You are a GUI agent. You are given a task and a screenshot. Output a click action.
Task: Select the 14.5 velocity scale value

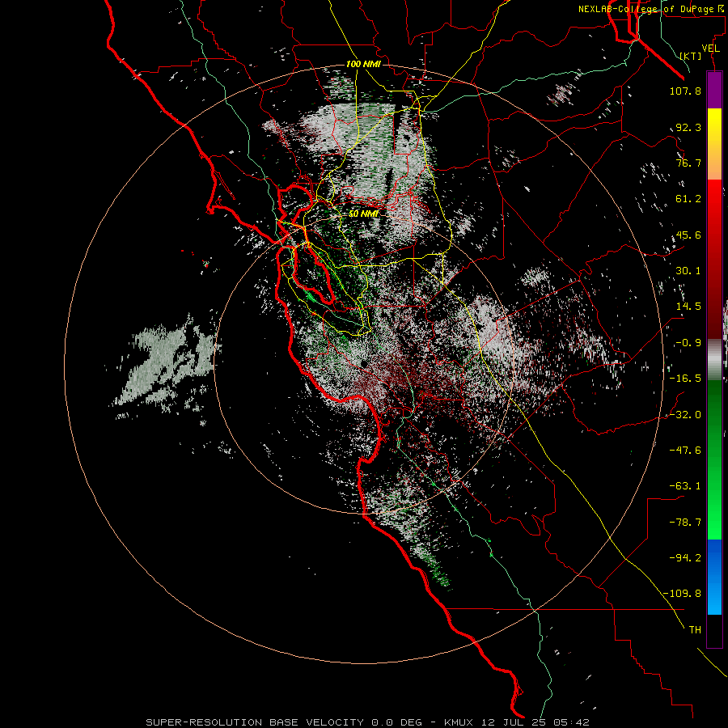pyautogui.click(x=688, y=307)
